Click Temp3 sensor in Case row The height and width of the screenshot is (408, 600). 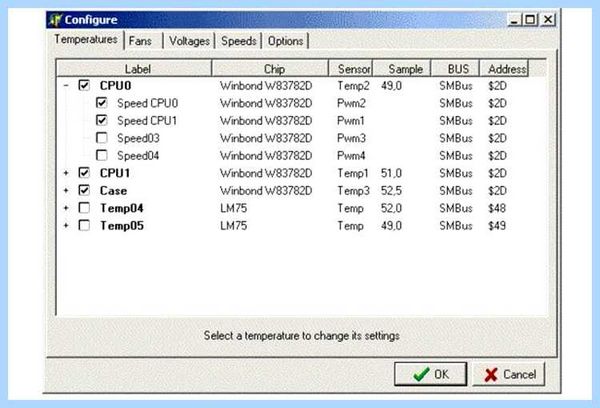click(x=353, y=191)
